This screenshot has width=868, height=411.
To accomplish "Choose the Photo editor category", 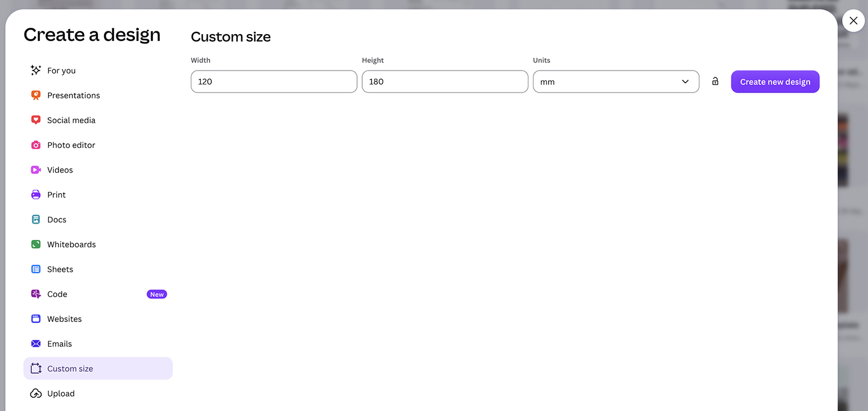I will [x=98, y=145].
